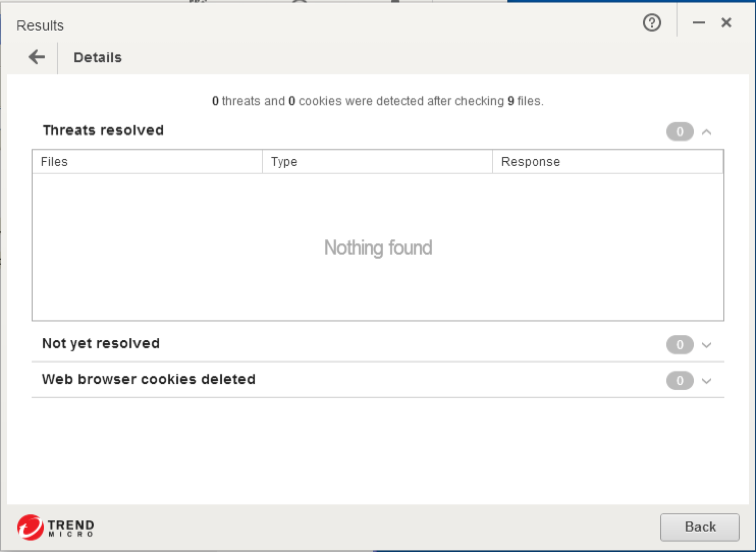Open help with the question mark icon
The image size is (756, 552).
point(652,23)
